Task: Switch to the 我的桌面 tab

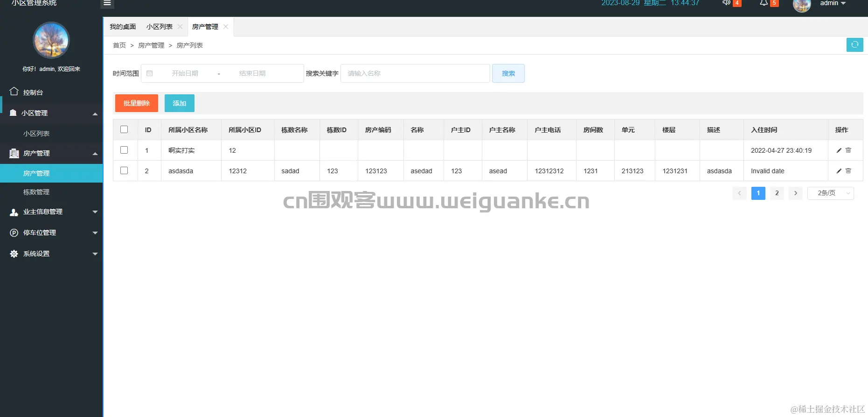Action: pos(123,27)
